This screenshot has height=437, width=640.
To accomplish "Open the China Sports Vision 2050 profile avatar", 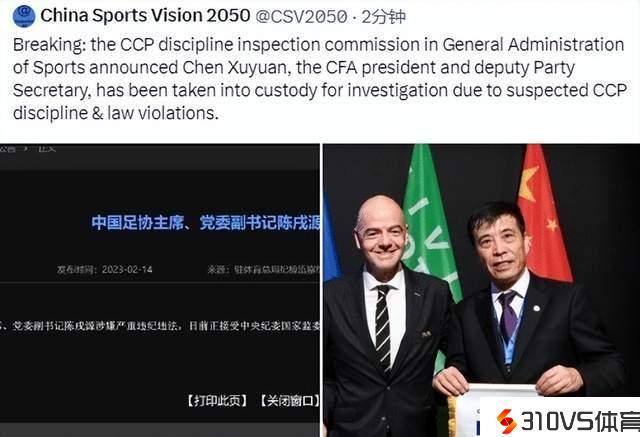I will [x=24, y=16].
